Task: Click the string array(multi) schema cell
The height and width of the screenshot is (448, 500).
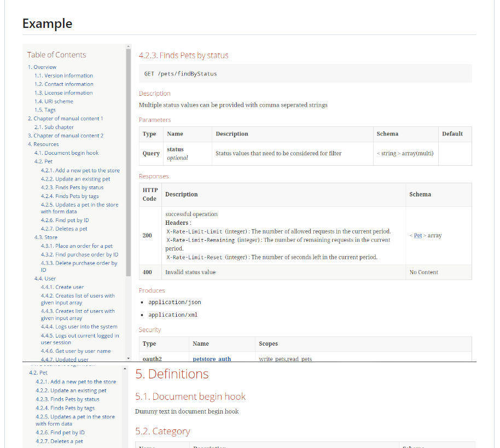Action: (x=405, y=153)
